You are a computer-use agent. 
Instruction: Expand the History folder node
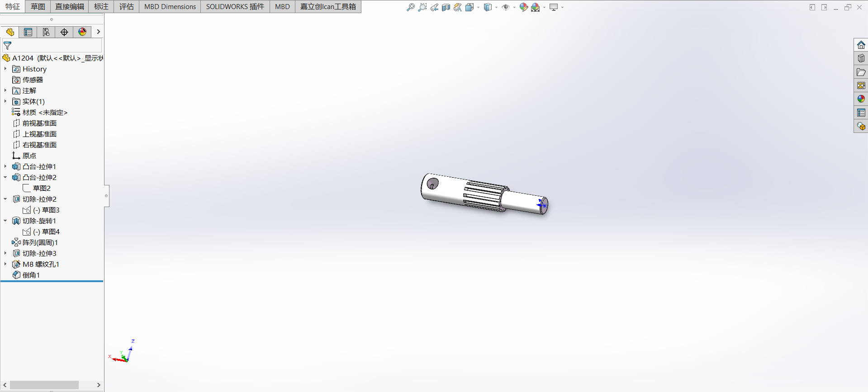[x=5, y=69]
